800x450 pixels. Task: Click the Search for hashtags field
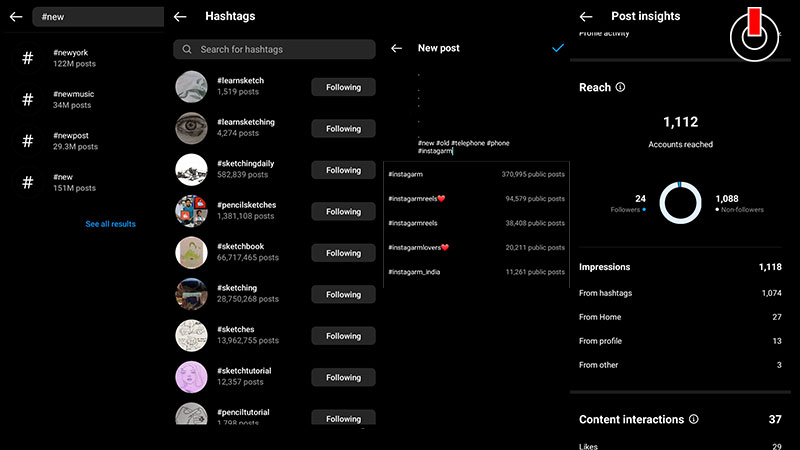[x=274, y=49]
